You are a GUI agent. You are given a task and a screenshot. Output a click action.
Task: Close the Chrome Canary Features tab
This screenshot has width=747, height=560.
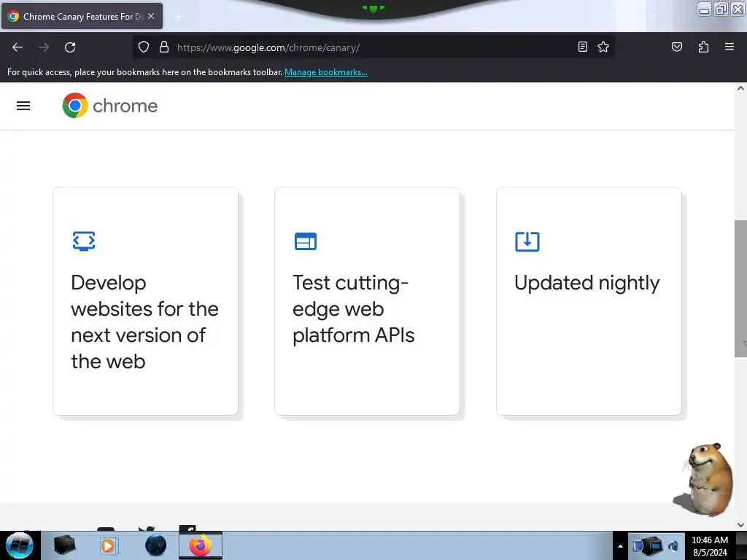(x=151, y=16)
